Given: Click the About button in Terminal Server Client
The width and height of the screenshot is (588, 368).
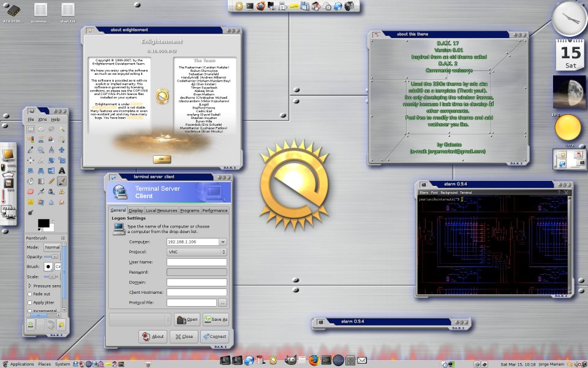Looking at the screenshot, I should [153, 337].
